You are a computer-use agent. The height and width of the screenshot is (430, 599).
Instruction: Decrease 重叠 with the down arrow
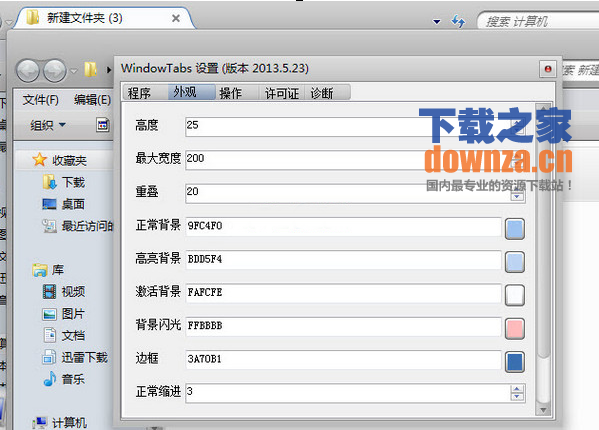(x=517, y=197)
